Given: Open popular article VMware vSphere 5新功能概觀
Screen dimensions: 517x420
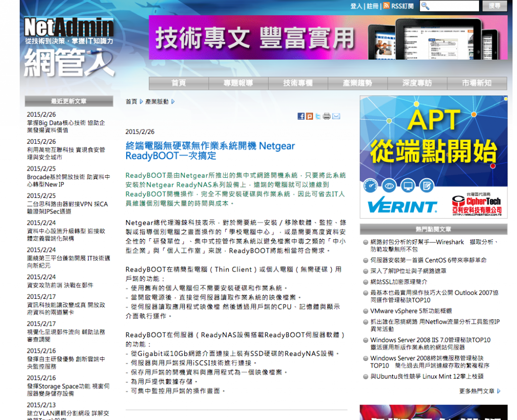Looking at the screenshot, I should coord(411,311).
